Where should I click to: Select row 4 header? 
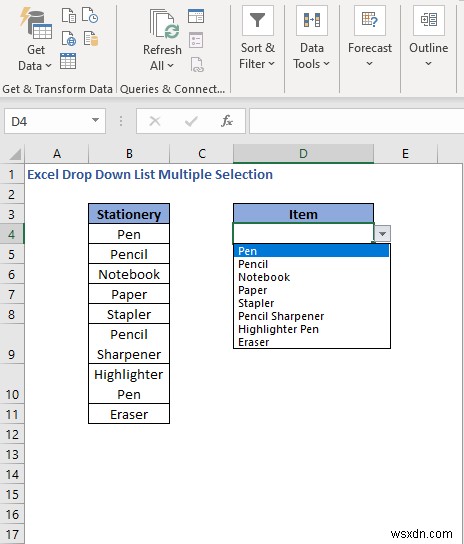[12, 234]
